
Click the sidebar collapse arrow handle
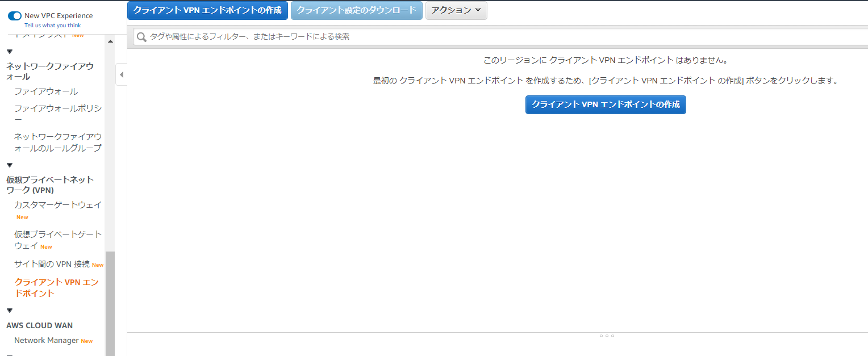[121, 74]
